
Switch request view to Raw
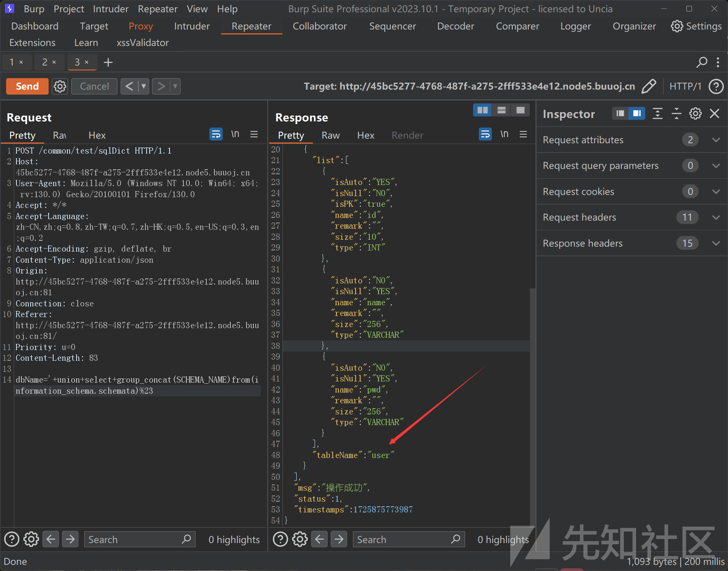pos(60,135)
